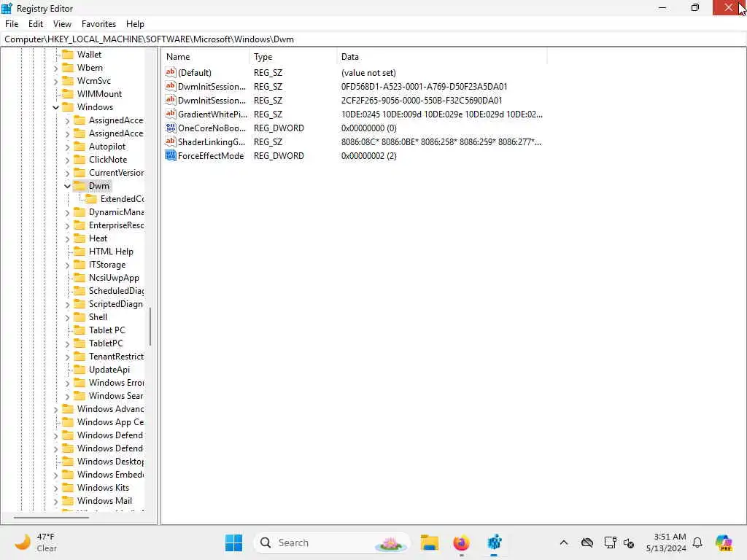
Task: Select the ShaderLinkingG value icon
Action: [171, 141]
